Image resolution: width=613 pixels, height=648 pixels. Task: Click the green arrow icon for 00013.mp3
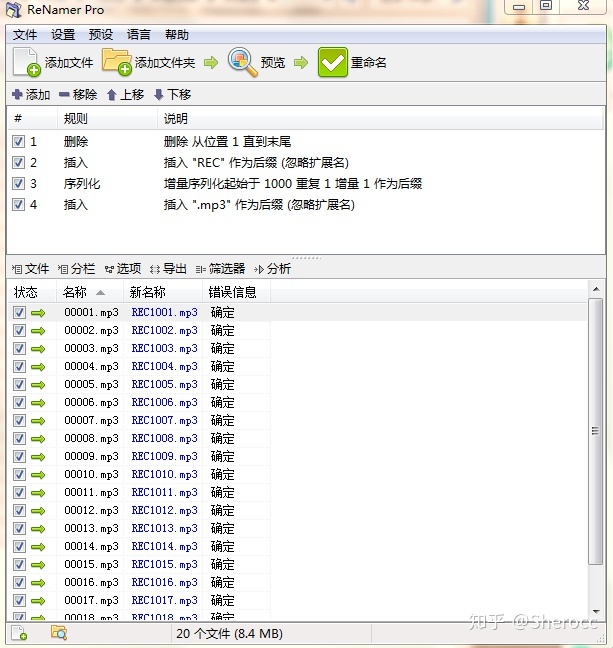[38, 529]
